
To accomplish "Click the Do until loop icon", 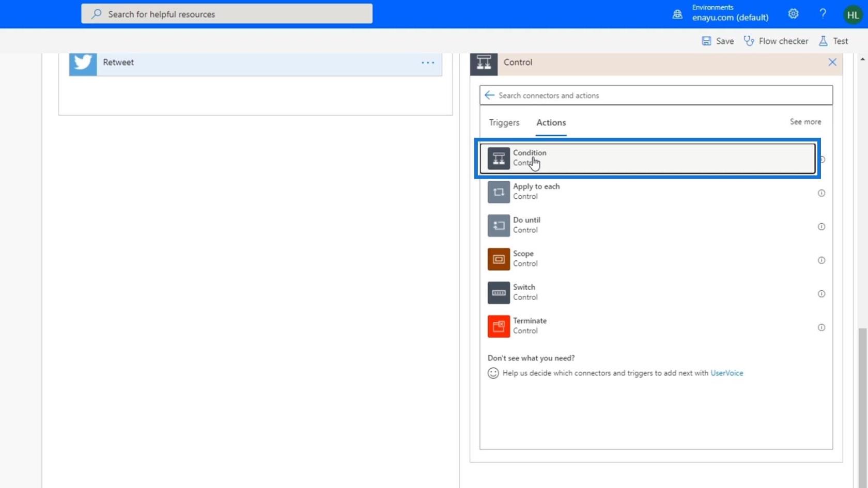I will click(499, 226).
